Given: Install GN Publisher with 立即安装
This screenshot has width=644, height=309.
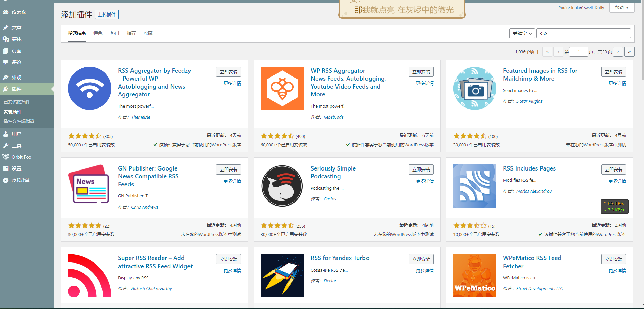Looking at the screenshot, I should pos(229,169).
